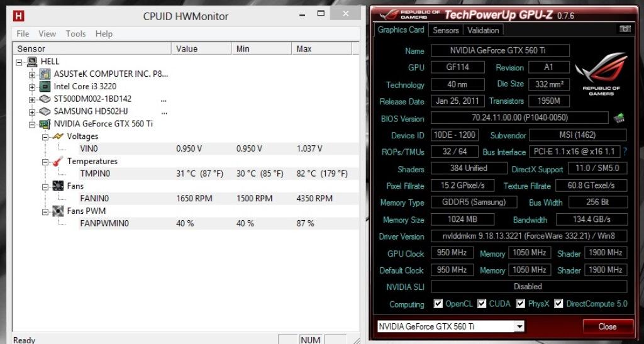Select the Graphics Card tab in GPU-Z
The image size is (644, 344).
[x=401, y=30]
